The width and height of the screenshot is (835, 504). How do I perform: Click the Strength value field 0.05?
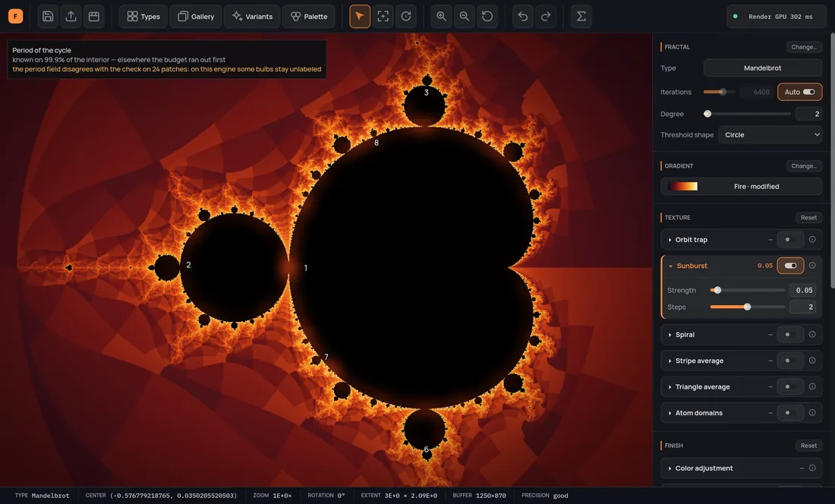802,290
